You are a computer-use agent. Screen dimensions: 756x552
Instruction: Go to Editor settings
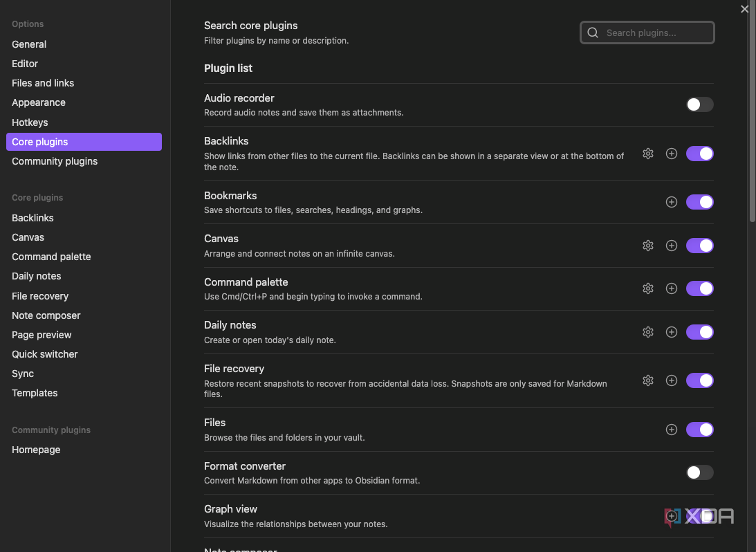pos(84,64)
